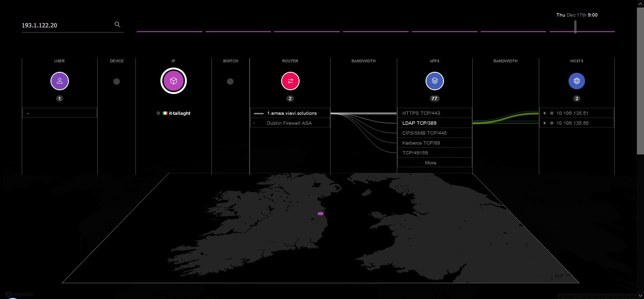Click the CIFS/SMB TCP/445 entry
644x299 pixels.
424,133
